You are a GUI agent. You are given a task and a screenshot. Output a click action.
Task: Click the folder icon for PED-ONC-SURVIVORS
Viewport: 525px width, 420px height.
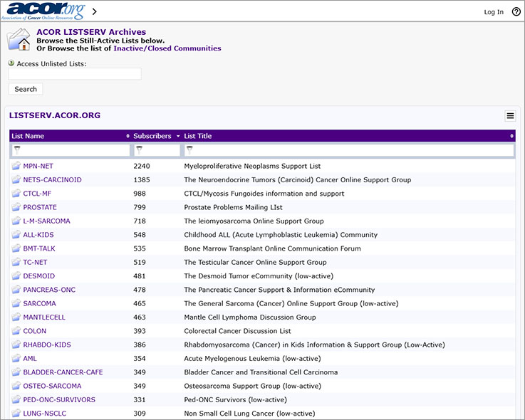pyautogui.click(x=16, y=399)
